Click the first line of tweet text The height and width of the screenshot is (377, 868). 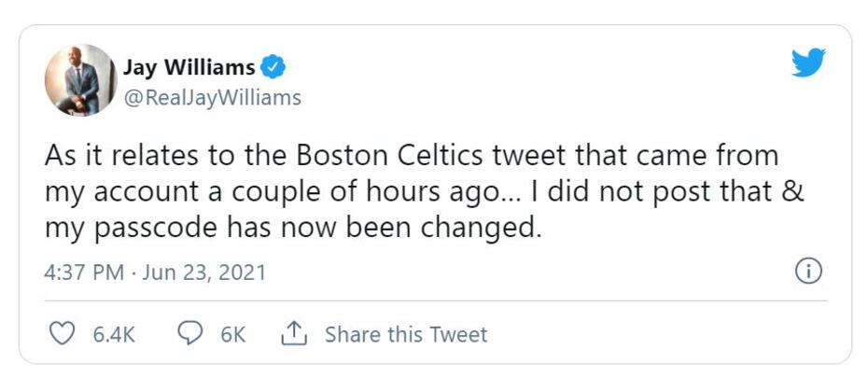click(411, 154)
